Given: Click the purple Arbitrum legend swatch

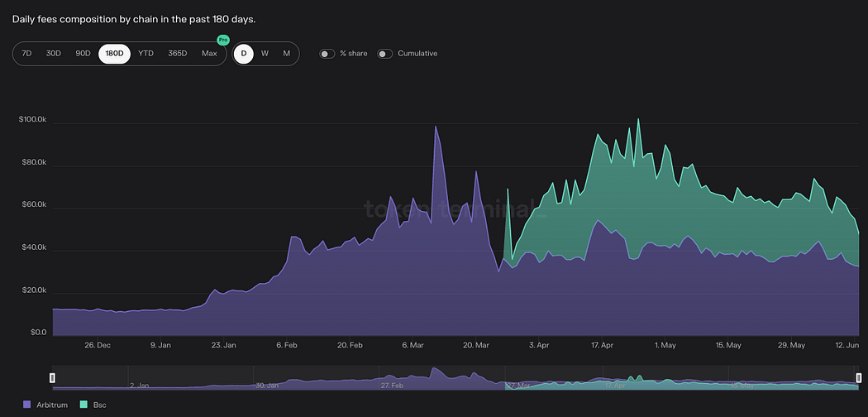Looking at the screenshot, I should coord(28,405).
